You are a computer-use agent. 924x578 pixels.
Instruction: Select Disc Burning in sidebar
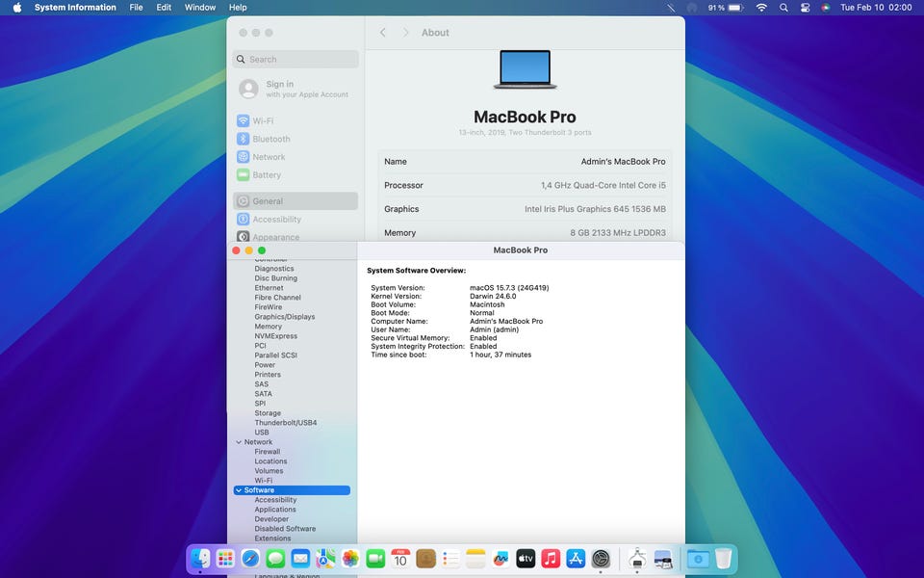(x=276, y=278)
